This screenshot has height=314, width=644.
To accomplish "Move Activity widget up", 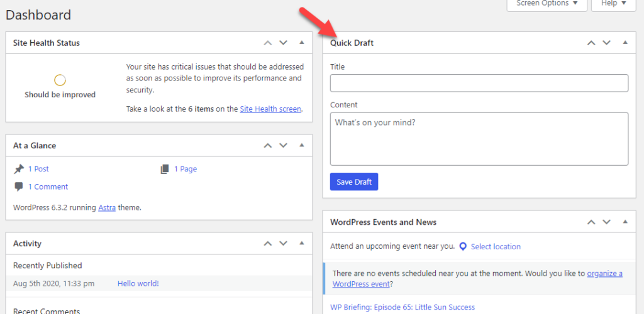I will click(x=268, y=243).
